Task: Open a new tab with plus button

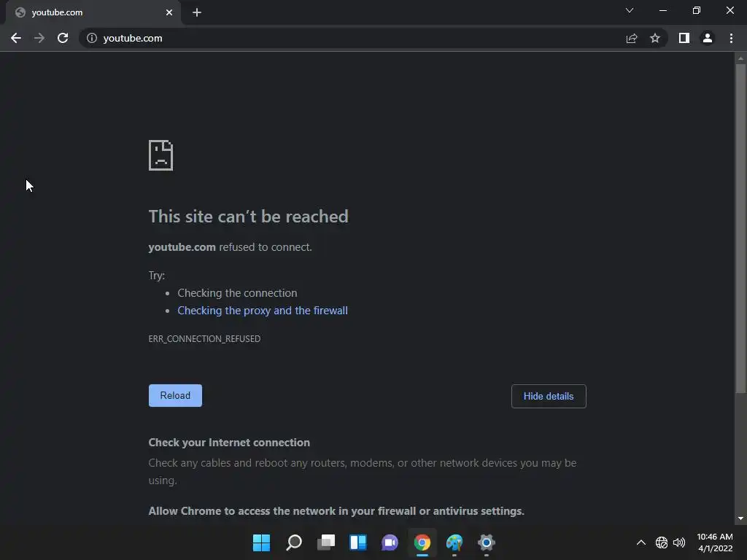Action: pos(197,12)
